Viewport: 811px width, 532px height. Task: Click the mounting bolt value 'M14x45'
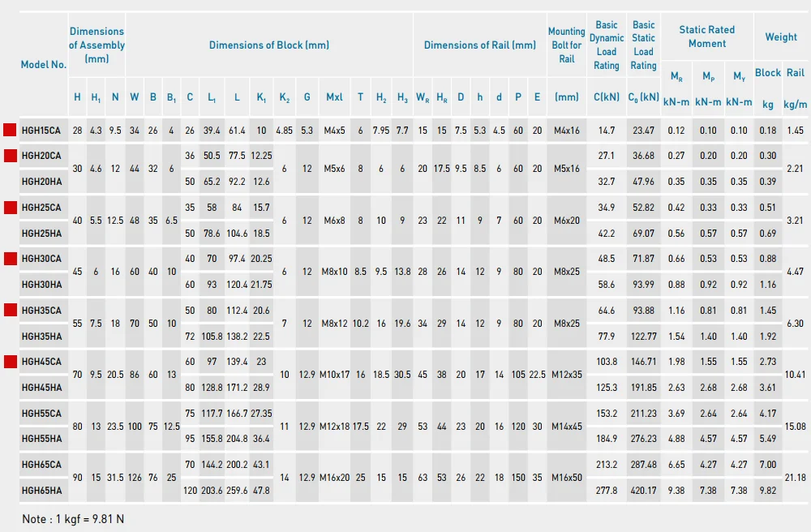[566, 426]
